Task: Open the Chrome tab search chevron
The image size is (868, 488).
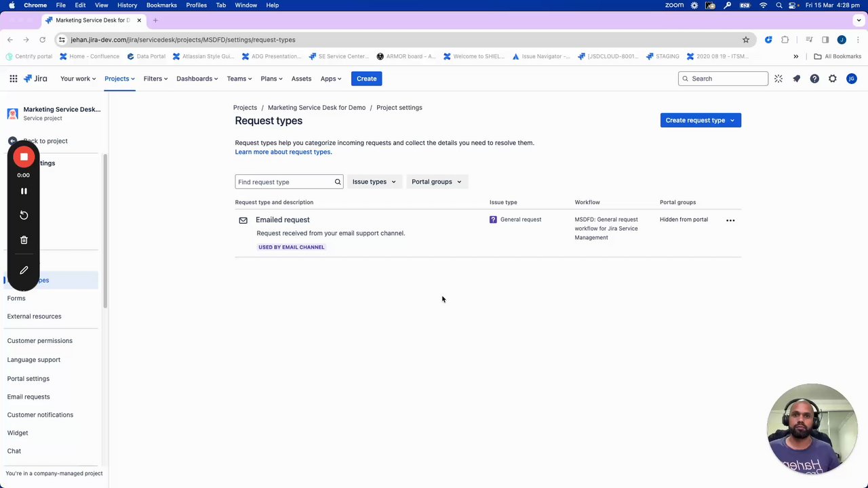Action: pos(860,20)
